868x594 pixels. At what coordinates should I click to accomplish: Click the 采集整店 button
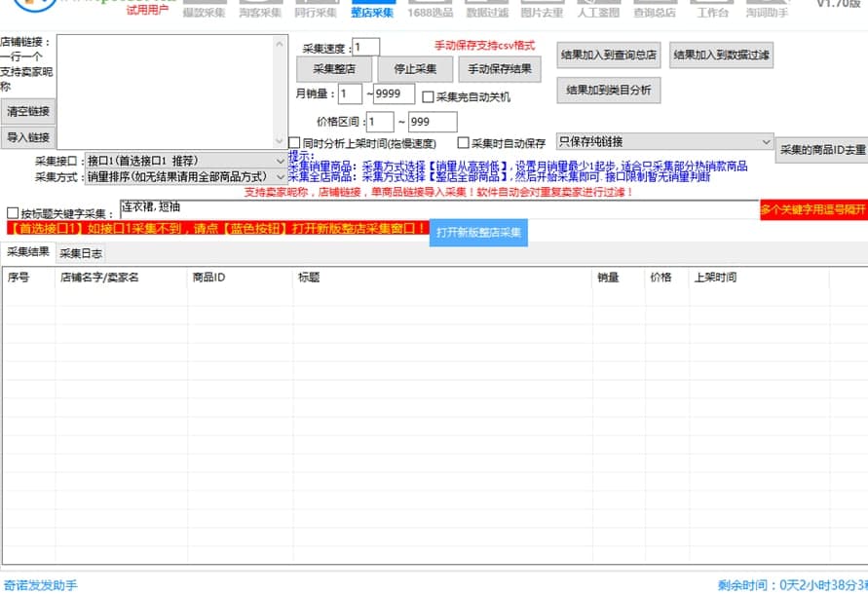pyautogui.click(x=333, y=69)
